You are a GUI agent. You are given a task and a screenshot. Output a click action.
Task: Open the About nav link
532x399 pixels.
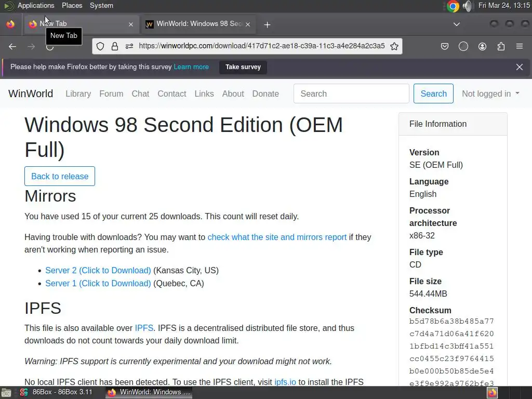pos(233,94)
